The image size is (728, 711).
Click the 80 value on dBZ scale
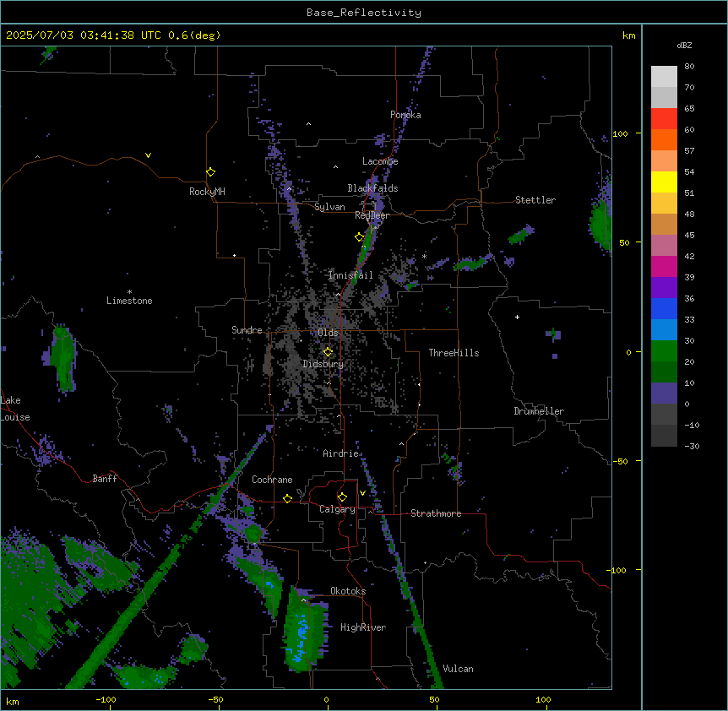tap(689, 67)
